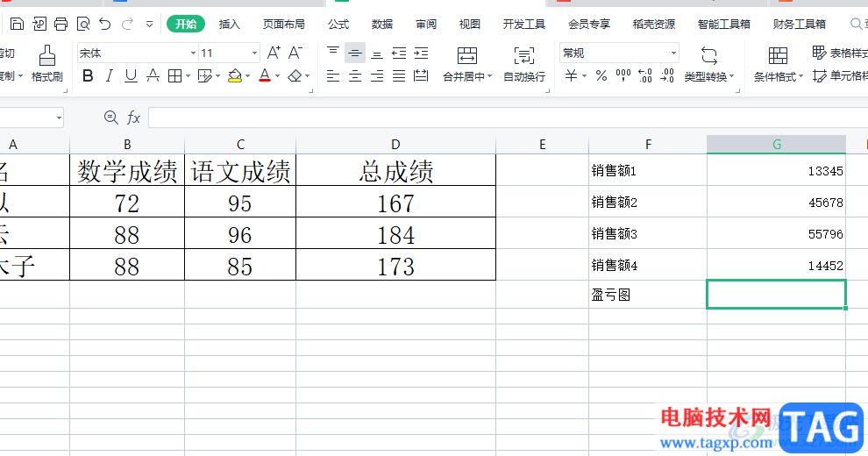Toggle bold formatting
Screen dimensions: 868x456
[88, 75]
